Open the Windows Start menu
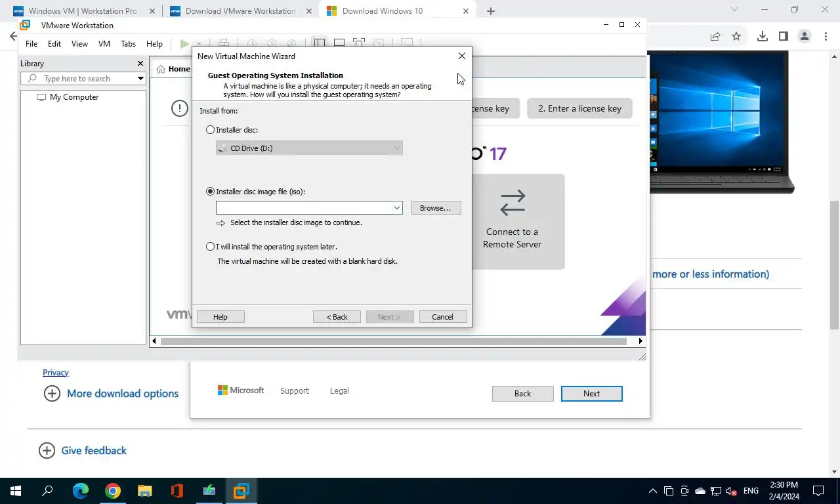The height and width of the screenshot is (504, 840). click(16, 491)
